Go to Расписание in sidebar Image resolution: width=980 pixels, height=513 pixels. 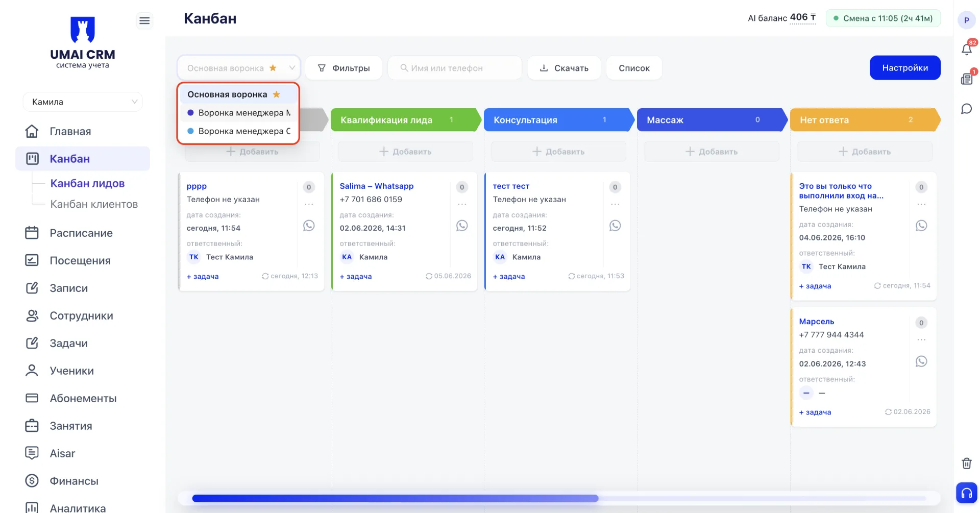[x=83, y=233]
